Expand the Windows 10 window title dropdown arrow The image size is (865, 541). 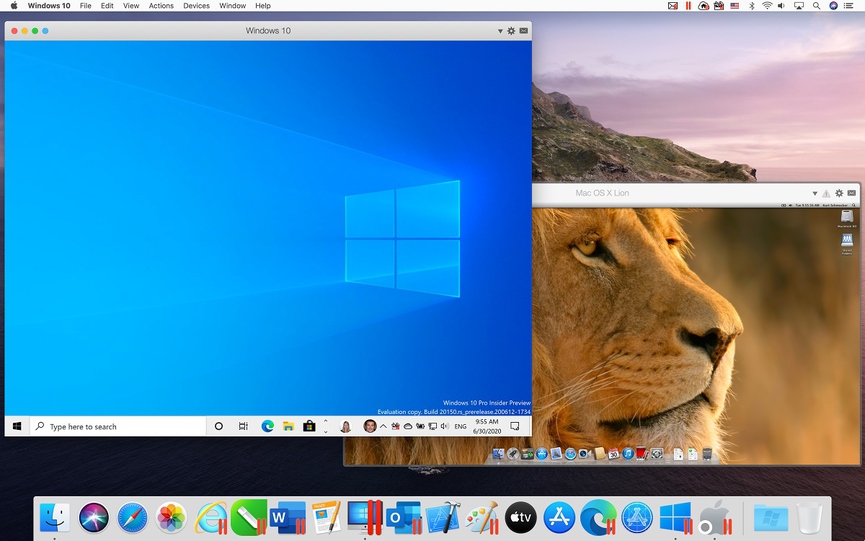coord(500,31)
